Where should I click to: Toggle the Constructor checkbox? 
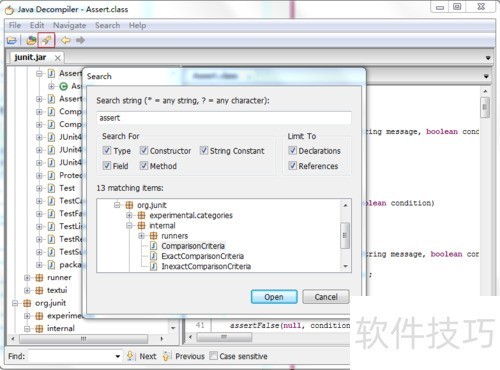pyautogui.click(x=144, y=150)
